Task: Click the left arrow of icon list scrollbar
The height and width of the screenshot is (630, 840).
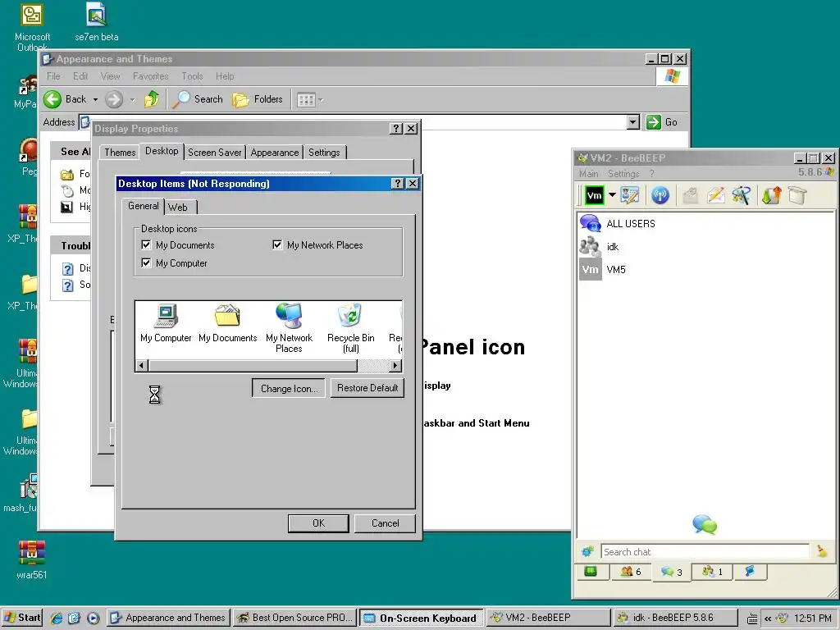Action: point(141,365)
